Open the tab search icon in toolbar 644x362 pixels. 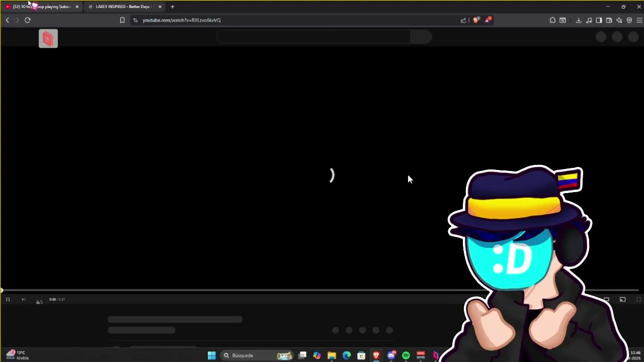tap(562, 20)
